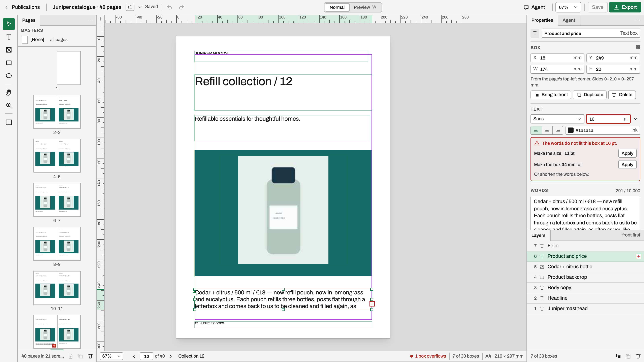
Task: Select the Headline layer
Action: click(x=585, y=298)
